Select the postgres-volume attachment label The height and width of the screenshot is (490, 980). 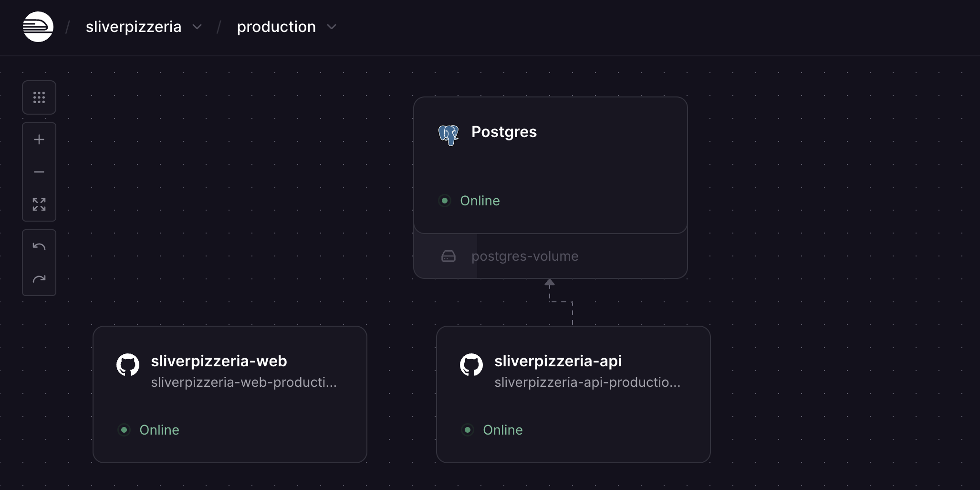(525, 256)
